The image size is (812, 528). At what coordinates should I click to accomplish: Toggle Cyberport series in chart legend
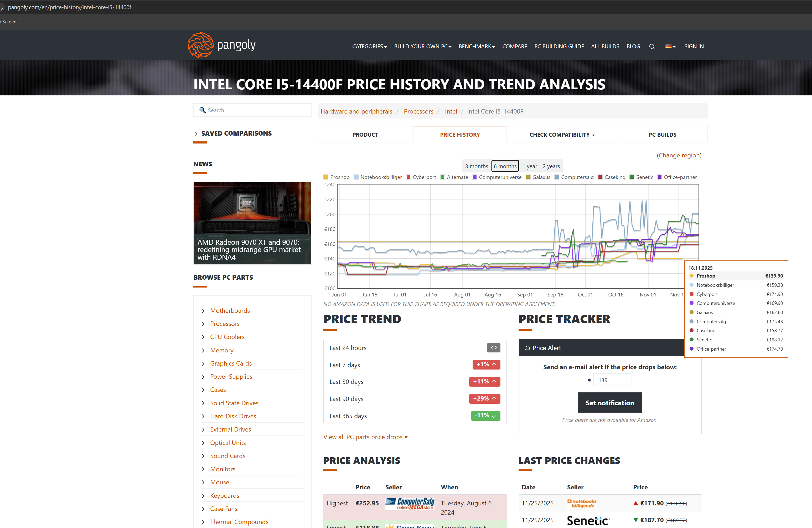[x=421, y=177]
